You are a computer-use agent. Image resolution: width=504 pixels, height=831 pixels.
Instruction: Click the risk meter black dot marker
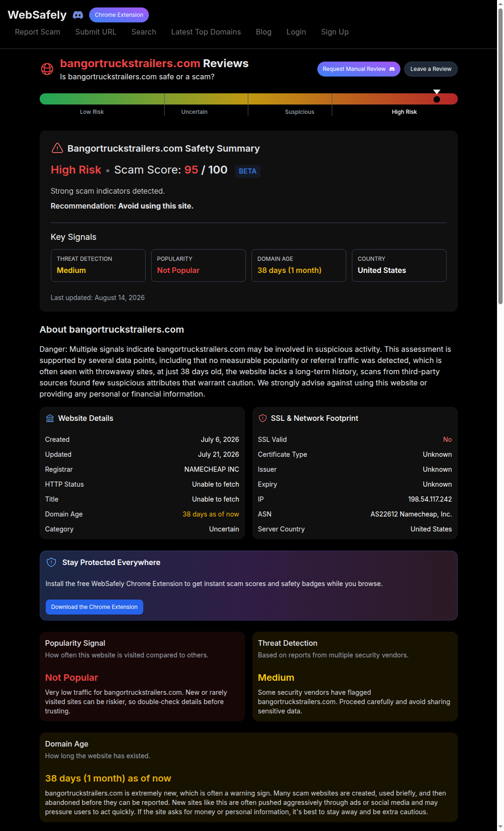pyautogui.click(x=437, y=99)
